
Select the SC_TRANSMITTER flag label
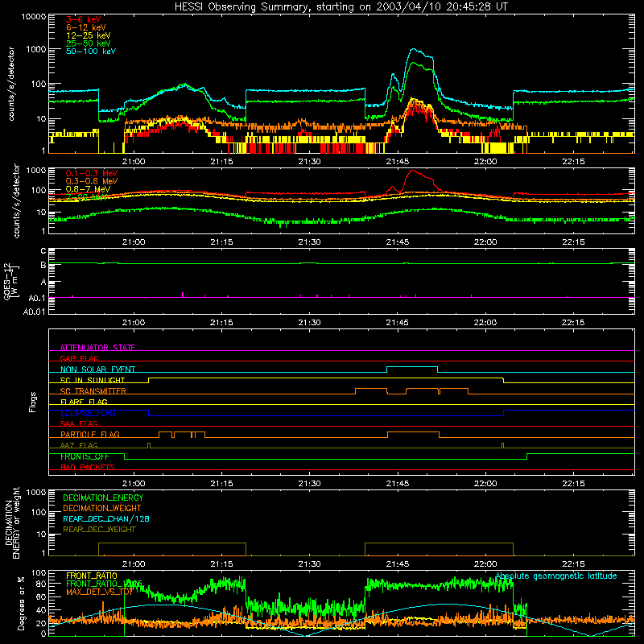(93, 391)
